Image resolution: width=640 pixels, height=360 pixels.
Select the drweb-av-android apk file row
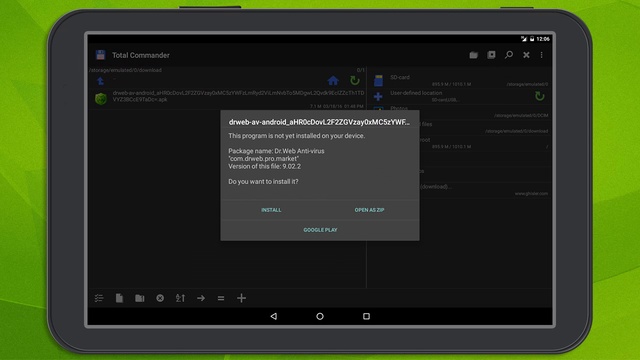(227, 99)
